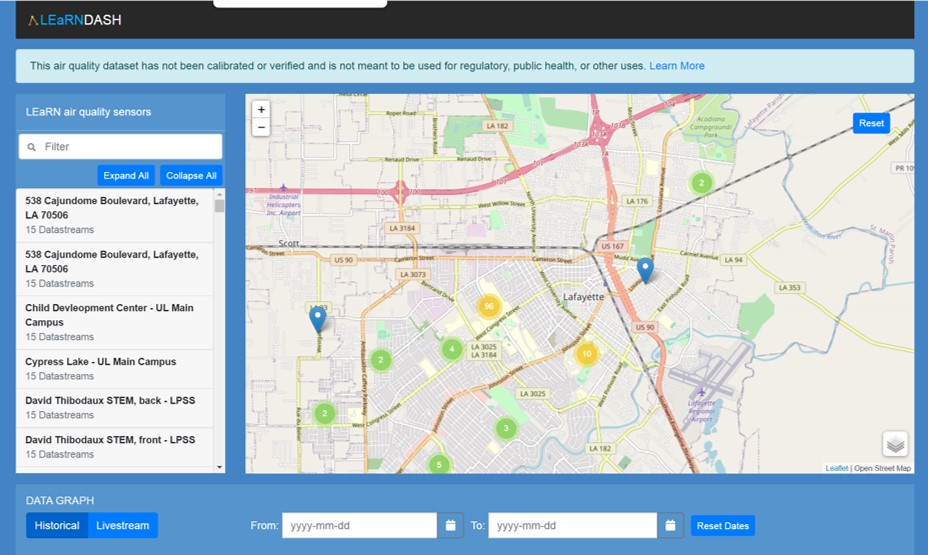928x555 pixels.
Task: Click the LEaRNDASH logo
Action: 75,20
